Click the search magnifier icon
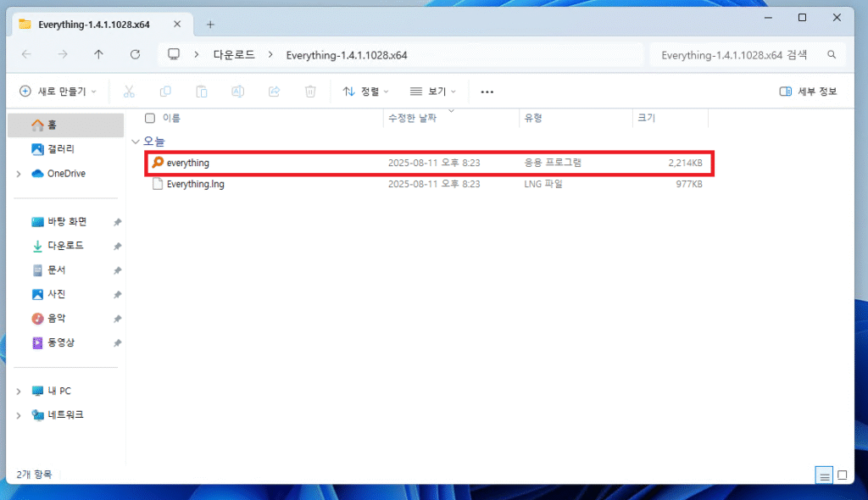 point(832,54)
